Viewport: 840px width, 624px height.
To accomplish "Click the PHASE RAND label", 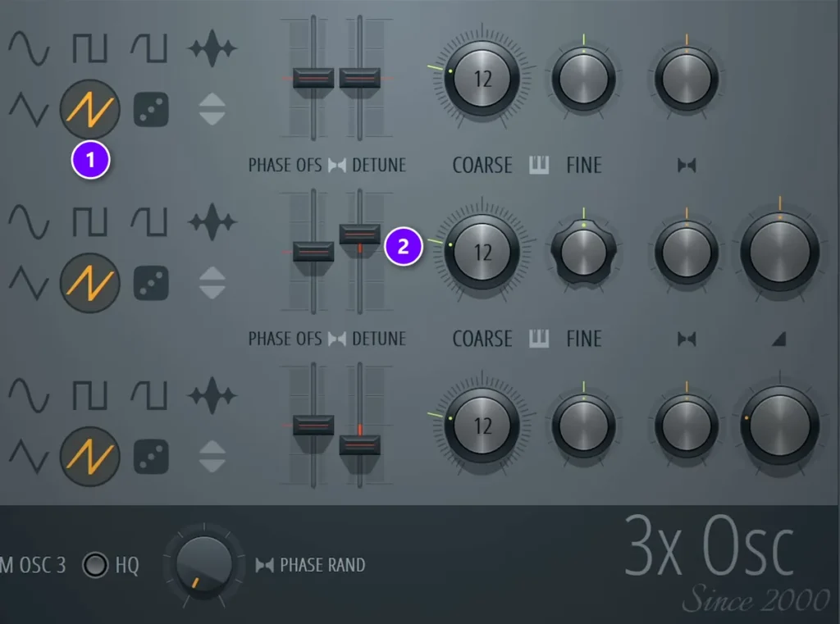I will (x=322, y=565).
